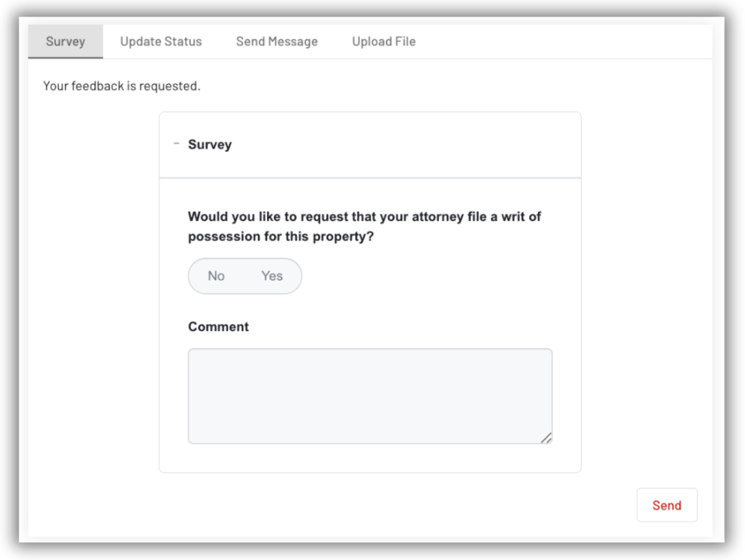
Task: Click the No/Yes pill between options
Action: pos(244,276)
